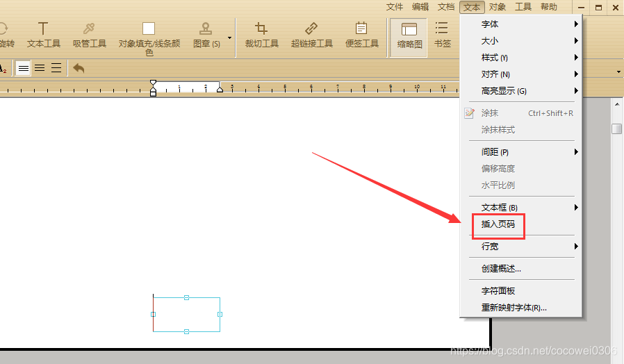Choose 插入页码 from the menu

[x=521, y=224]
